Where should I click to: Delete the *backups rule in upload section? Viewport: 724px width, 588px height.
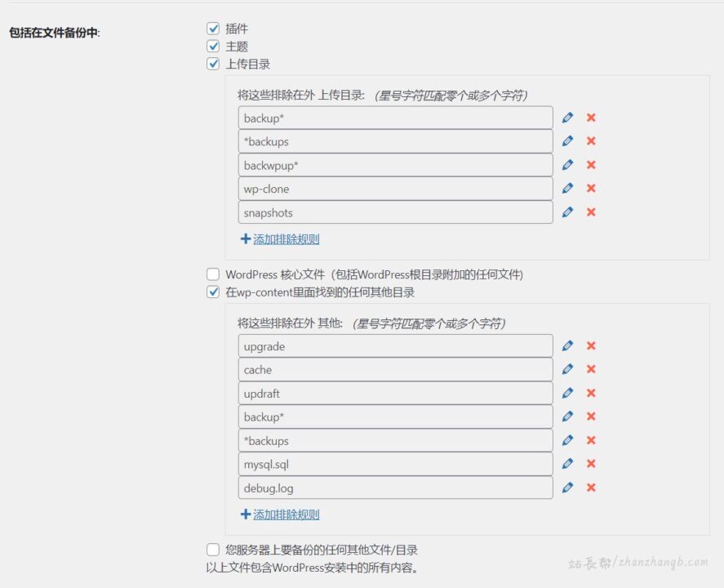pyautogui.click(x=591, y=140)
